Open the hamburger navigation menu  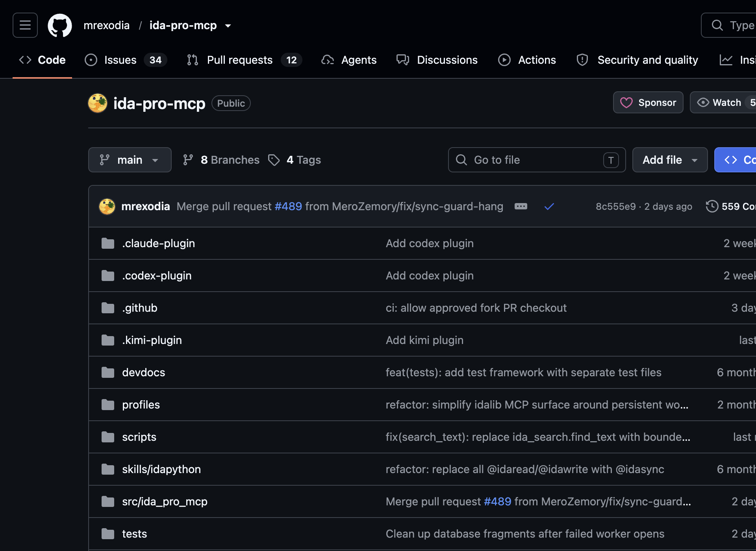click(x=25, y=25)
